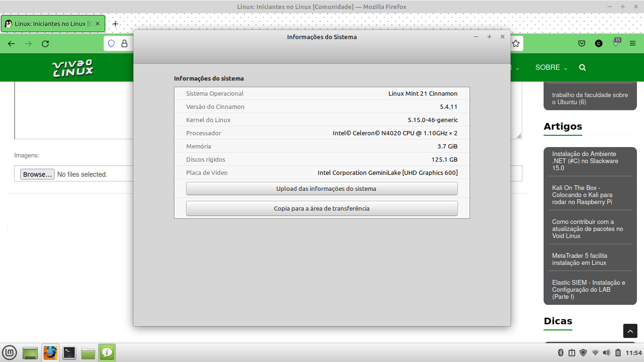The height and width of the screenshot is (362, 644).
Task: Minimize the Informações do Sistema window
Action: pos(476,37)
